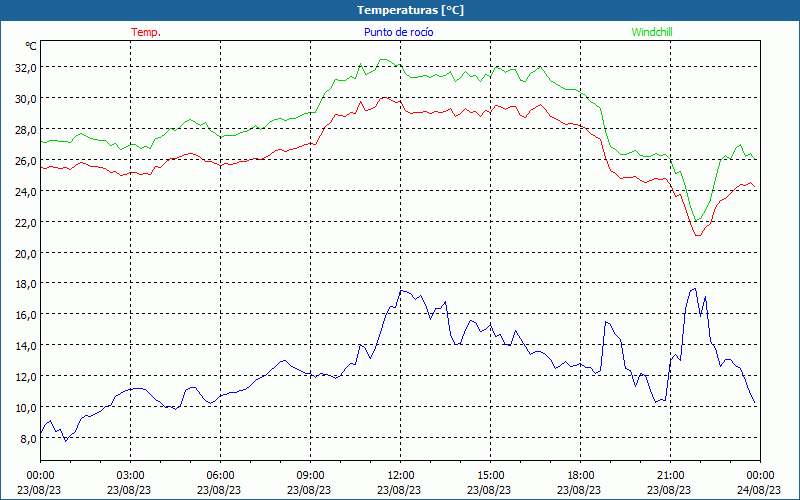
Task: Click the 14,0 value on temperature axis
Action: tap(26, 346)
